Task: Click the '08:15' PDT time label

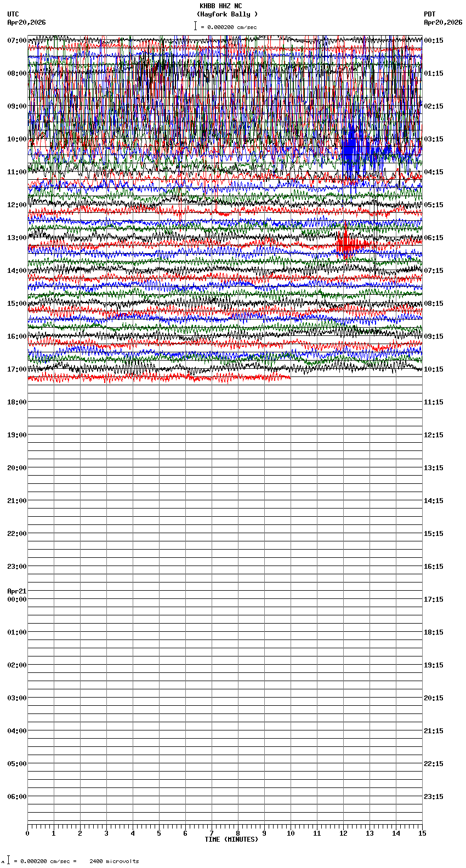Action: 434,304
